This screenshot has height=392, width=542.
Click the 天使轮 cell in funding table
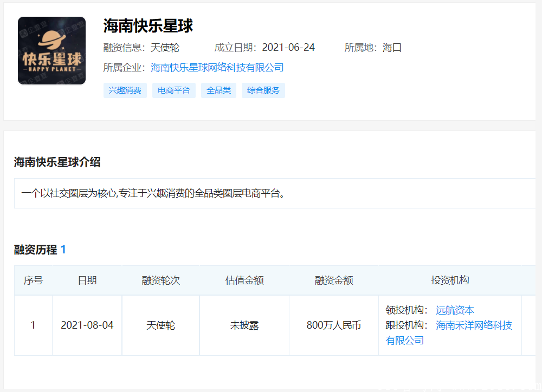pos(161,325)
